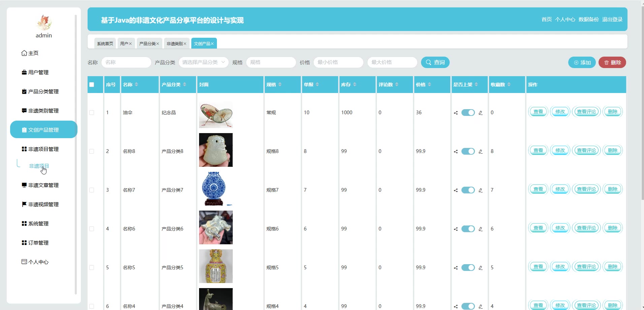Sort by 价格 using header sort arrows
Screen dimensions: 644x310
(429, 85)
